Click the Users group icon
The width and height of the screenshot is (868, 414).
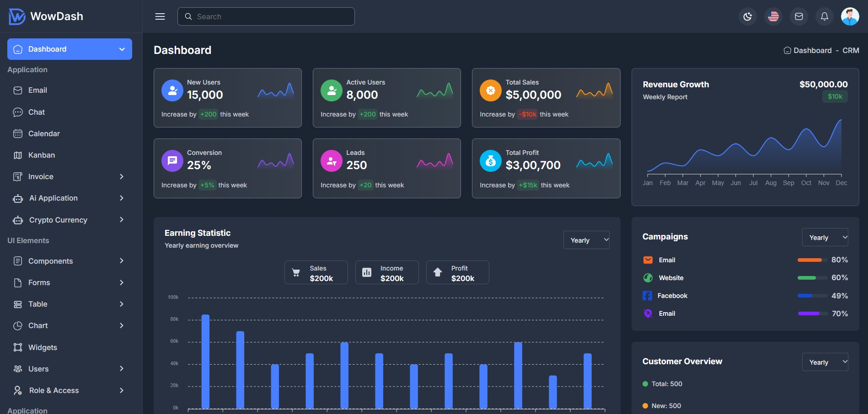pos(18,369)
